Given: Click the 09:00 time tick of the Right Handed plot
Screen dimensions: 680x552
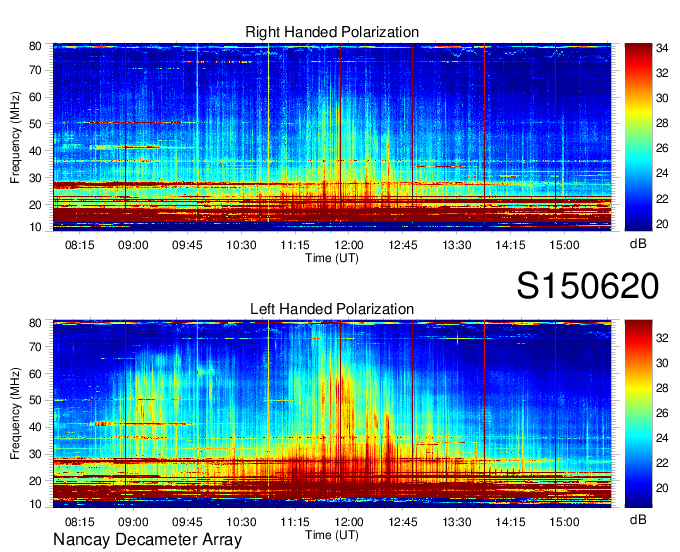Looking at the screenshot, I should [x=133, y=245].
